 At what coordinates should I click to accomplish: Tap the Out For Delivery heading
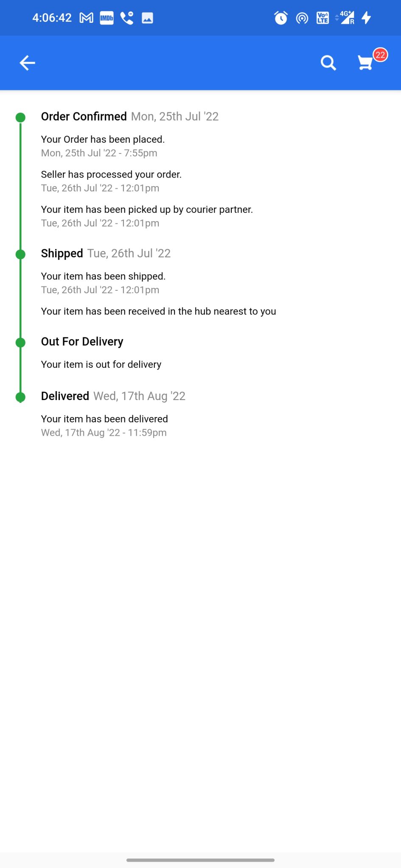82,342
